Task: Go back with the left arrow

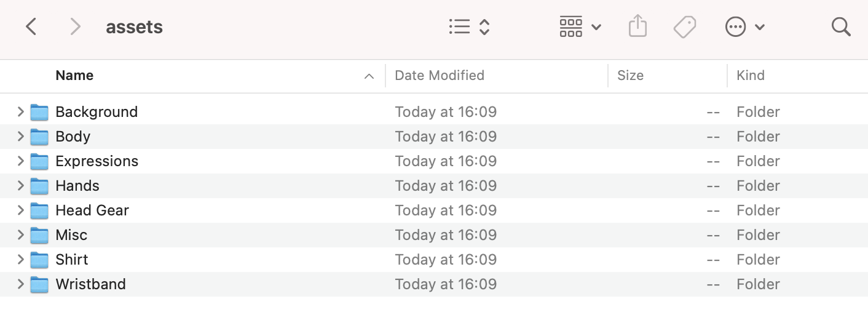Action: click(31, 26)
